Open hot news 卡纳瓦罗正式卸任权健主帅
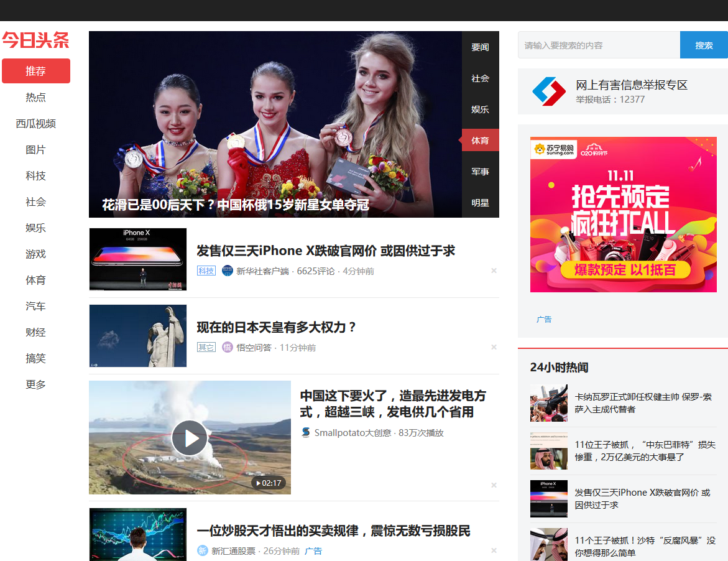This screenshot has height=561, width=728. click(x=643, y=403)
